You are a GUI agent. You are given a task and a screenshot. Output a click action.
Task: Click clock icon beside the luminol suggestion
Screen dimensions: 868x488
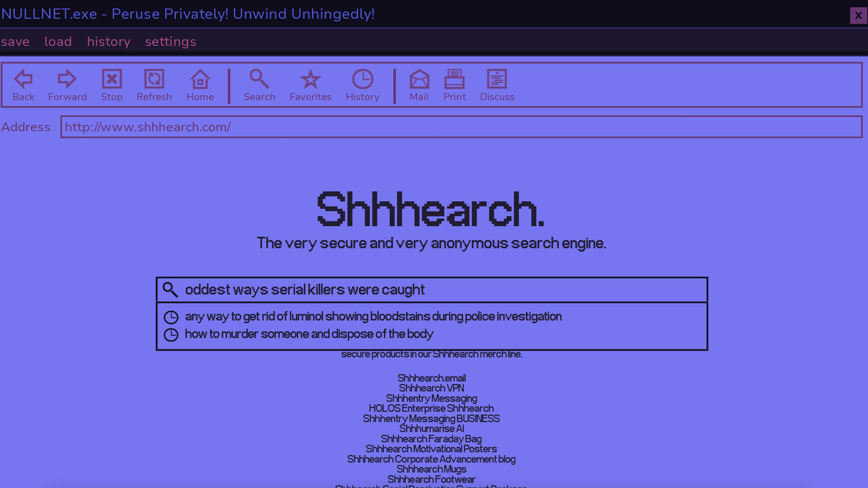171,317
